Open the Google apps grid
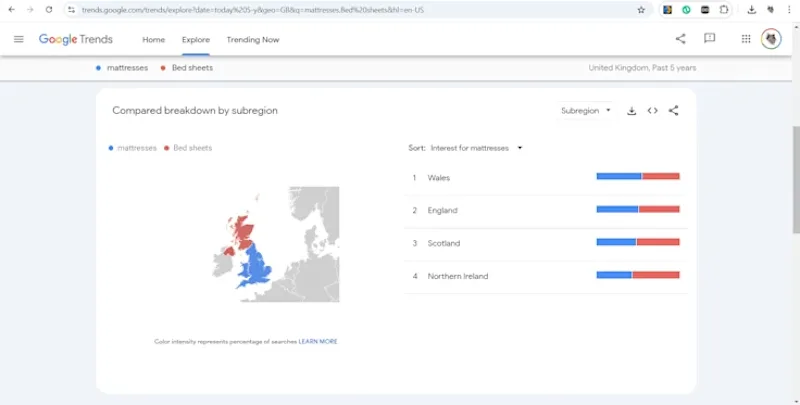Screen dimensions: 800x405 [x=746, y=39]
